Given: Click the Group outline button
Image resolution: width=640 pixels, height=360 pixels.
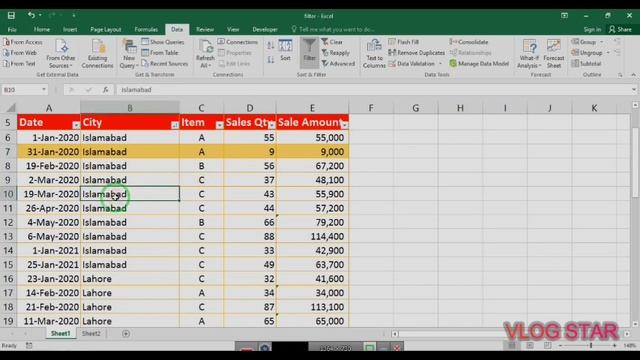Looking at the screenshot, I should (584, 42).
